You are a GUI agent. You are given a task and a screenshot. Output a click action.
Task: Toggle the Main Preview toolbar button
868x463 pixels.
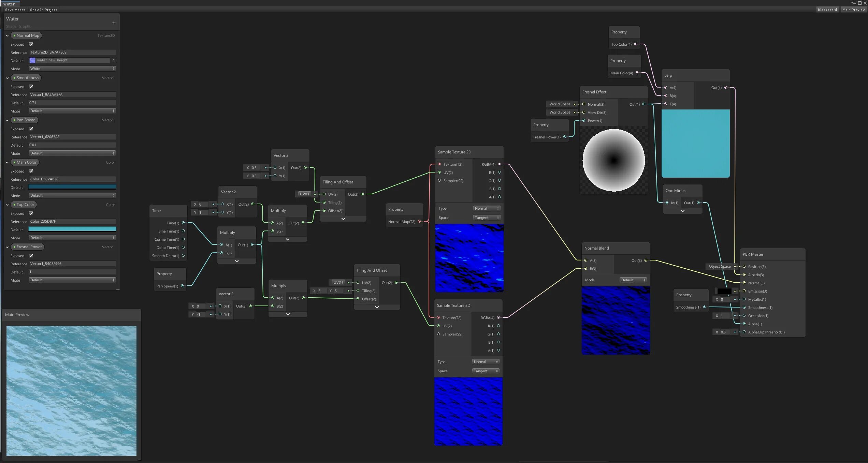(x=853, y=10)
